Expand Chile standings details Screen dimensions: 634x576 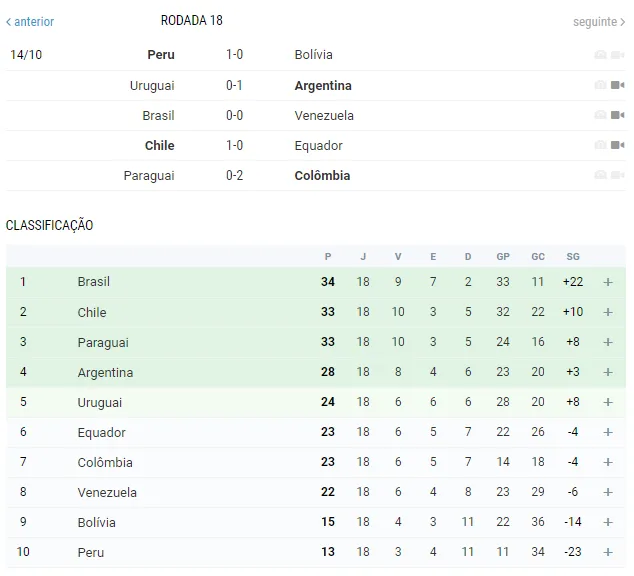point(608,312)
